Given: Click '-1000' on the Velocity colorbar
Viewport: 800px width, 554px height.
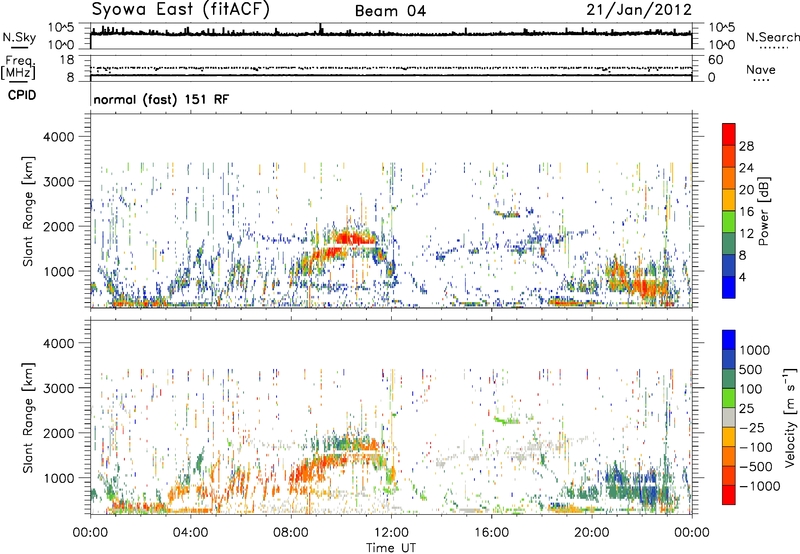Looking at the screenshot, I should click(759, 486).
